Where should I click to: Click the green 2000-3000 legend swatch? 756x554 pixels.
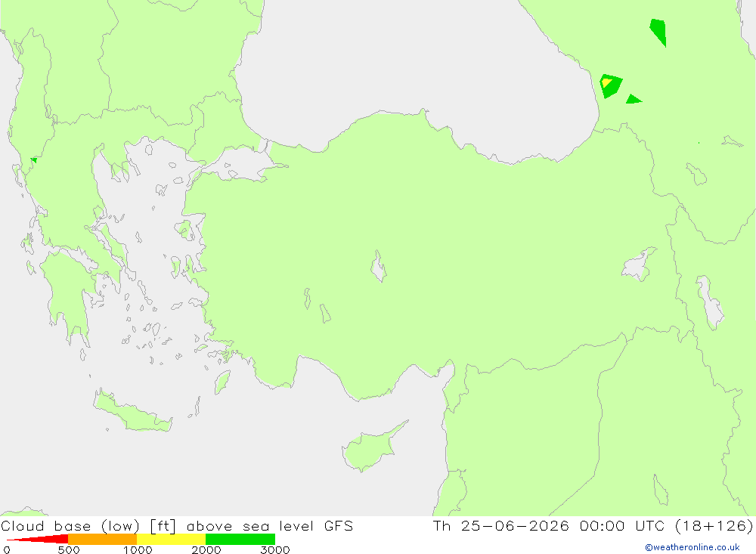(240, 539)
